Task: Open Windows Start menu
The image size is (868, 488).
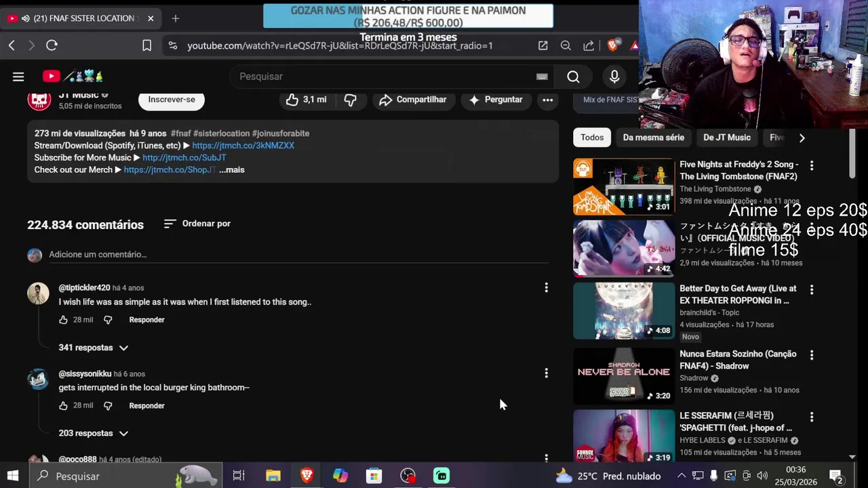Action: [13, 476]
